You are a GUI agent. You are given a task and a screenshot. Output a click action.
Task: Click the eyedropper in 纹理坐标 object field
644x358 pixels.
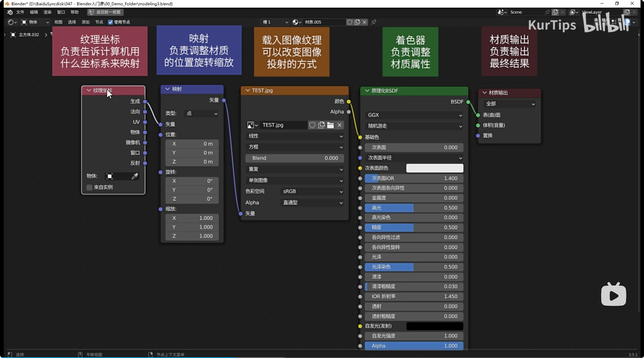[135, 176]
